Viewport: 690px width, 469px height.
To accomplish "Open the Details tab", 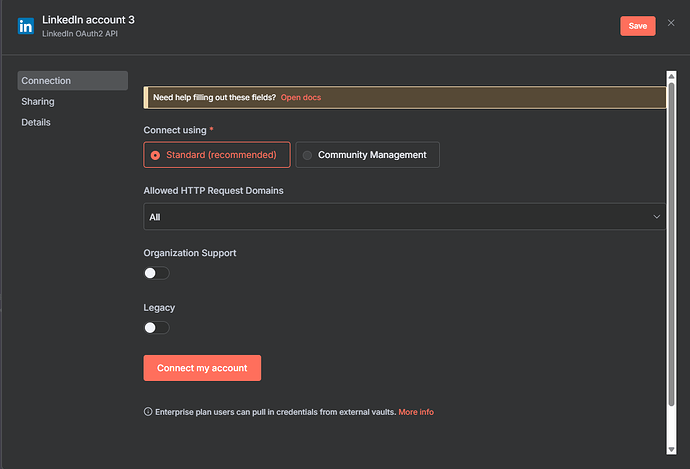I will tap(36, 122).
